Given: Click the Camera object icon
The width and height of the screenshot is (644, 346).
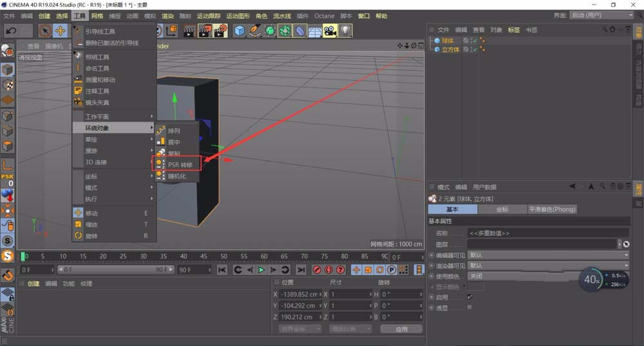Looking at the screenshot, I should tap(330, 30).
